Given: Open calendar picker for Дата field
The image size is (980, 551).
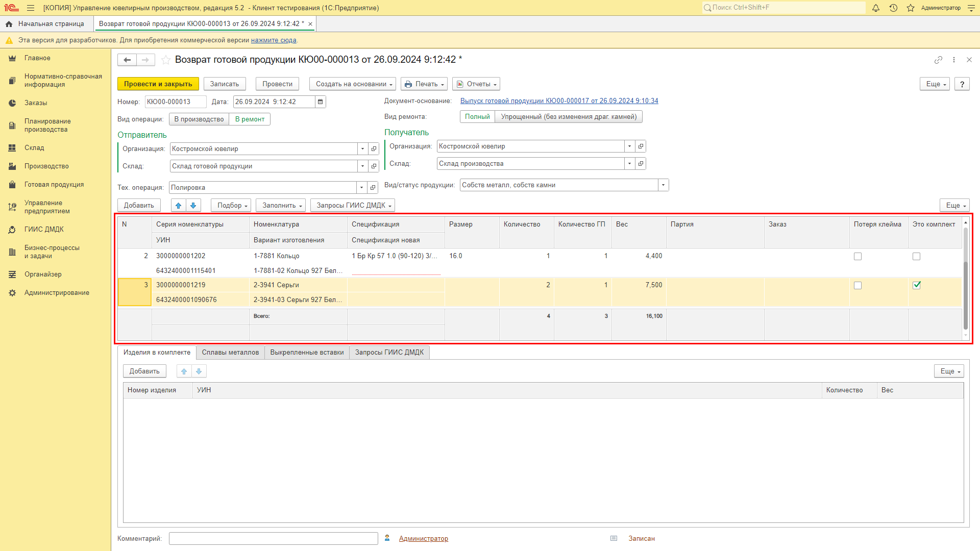Looking at the screenshot, I should [321, 102].
